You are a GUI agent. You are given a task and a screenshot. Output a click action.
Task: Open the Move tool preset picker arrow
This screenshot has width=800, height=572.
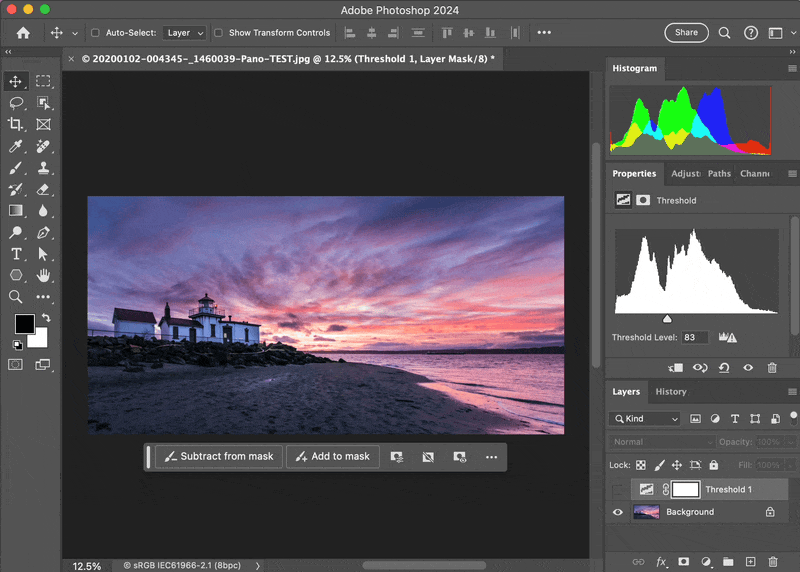[x=75, y=33]
